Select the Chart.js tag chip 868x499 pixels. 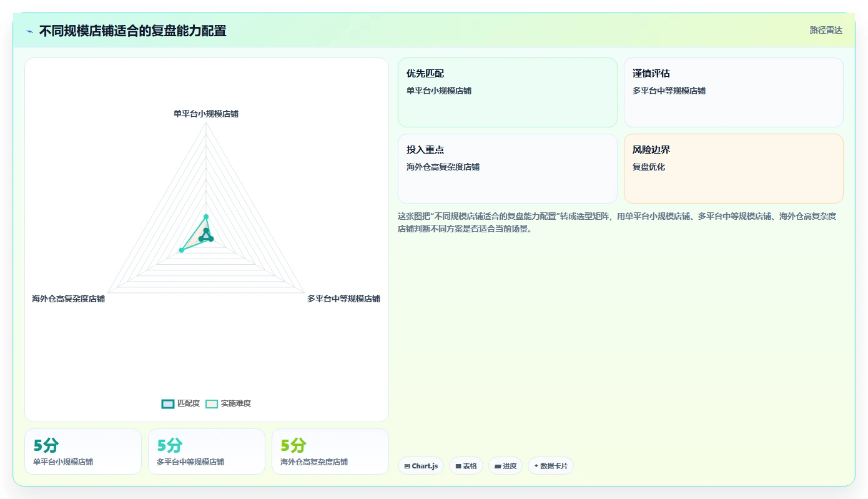click(x=421, y=466)
